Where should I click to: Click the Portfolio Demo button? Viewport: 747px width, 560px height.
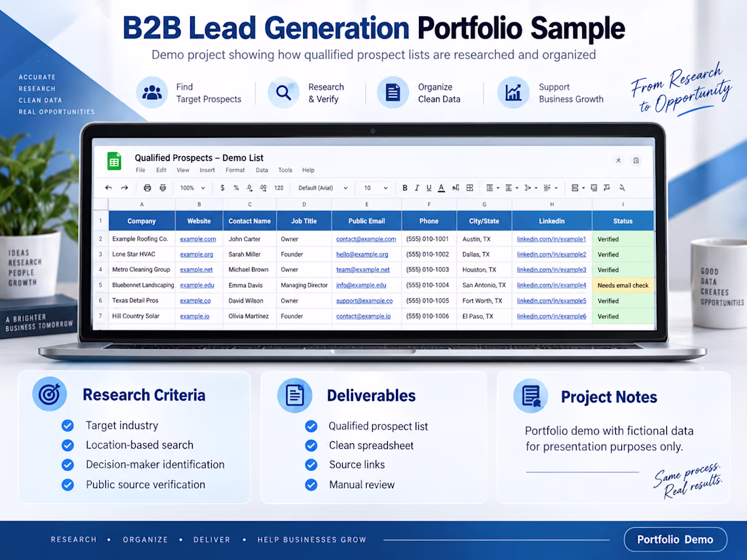pyautogui.click(x=675, y=540)
